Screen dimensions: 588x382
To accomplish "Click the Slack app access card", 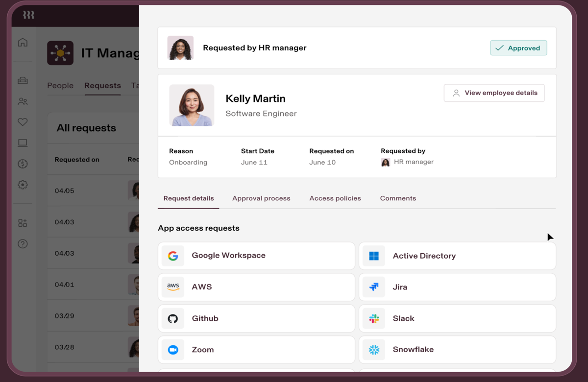I will point(457,318).
